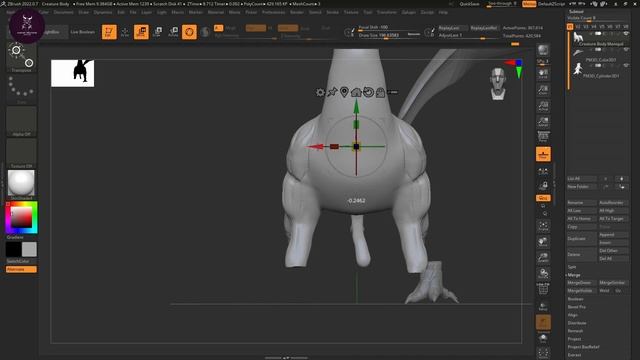Toggle the orange highlighted Ghost icon
The height and width of the screenshot is (360, 640).
tap(543, 322)
